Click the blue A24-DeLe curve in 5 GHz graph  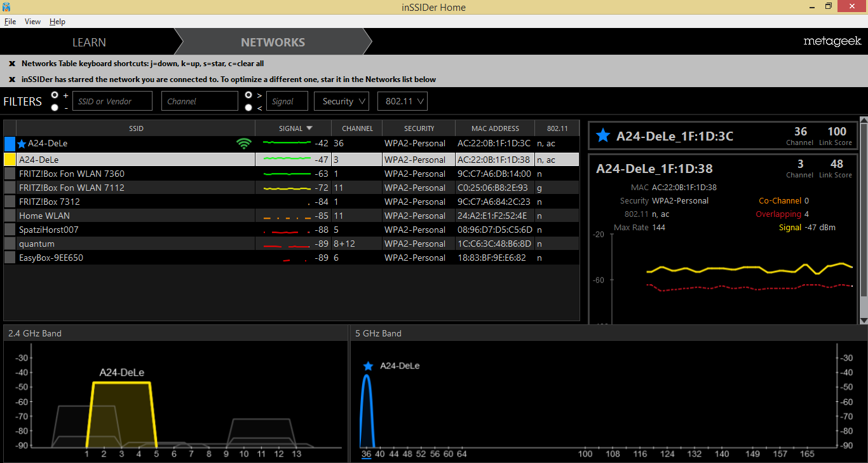click(367, 410)
